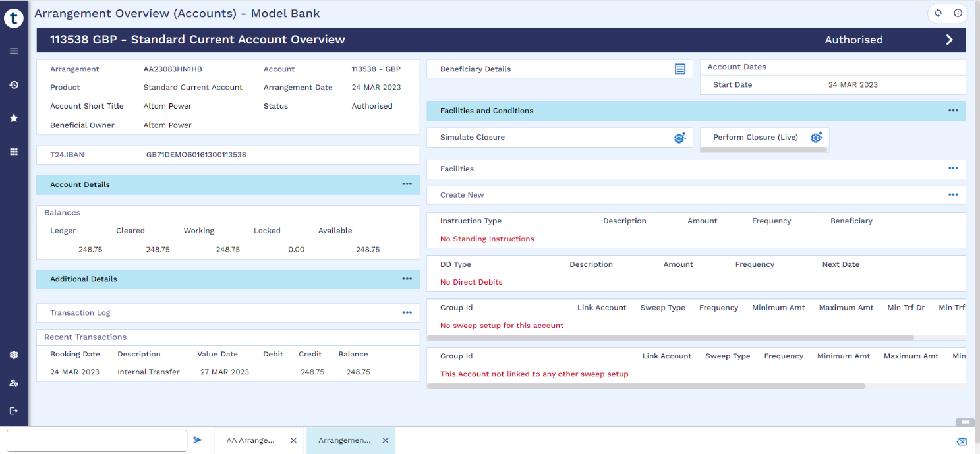Click the command input field at bottom
The width and height of the screenshot is (980, 454).
[97, 440]
